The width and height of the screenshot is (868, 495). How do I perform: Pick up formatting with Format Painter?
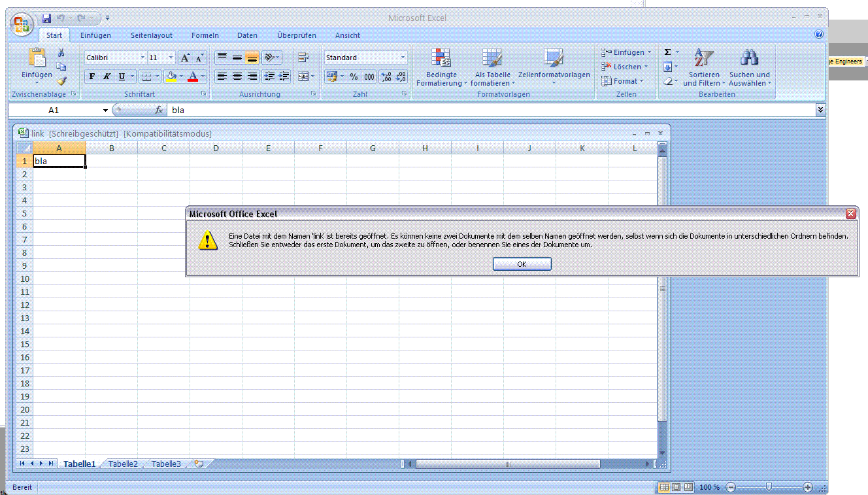point(61,81)
